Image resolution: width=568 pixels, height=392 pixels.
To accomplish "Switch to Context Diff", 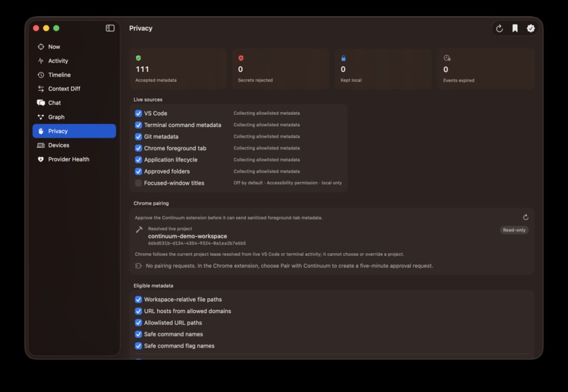I will 74,89.
